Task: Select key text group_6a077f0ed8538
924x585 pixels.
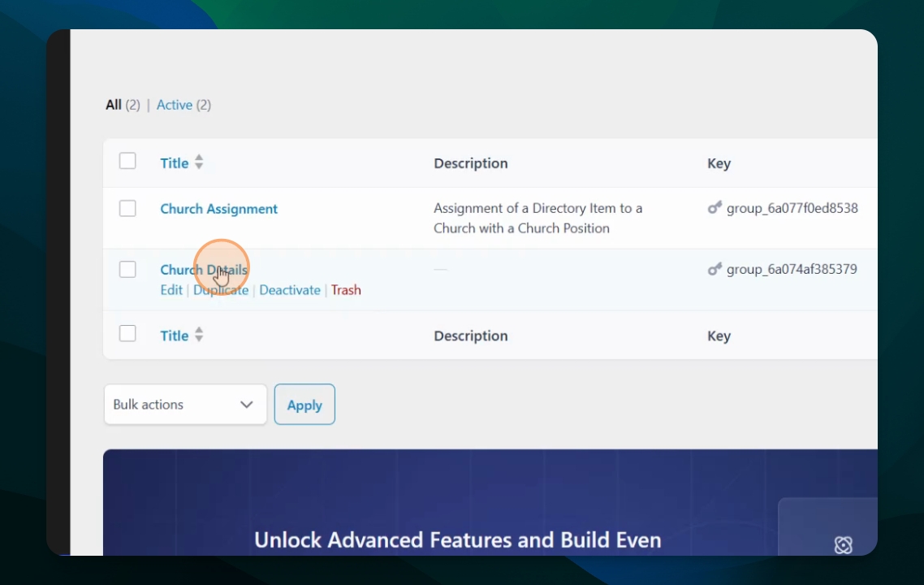Action: [792, 208]
